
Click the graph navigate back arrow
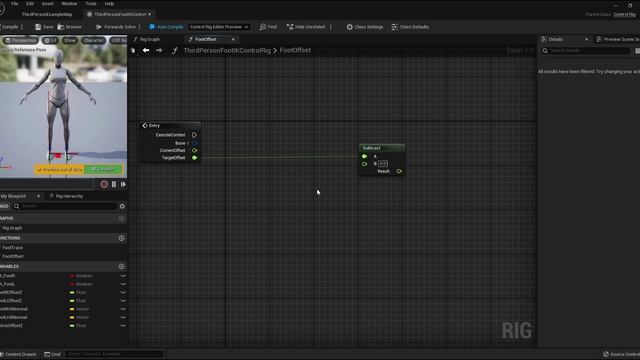[146, 50]
